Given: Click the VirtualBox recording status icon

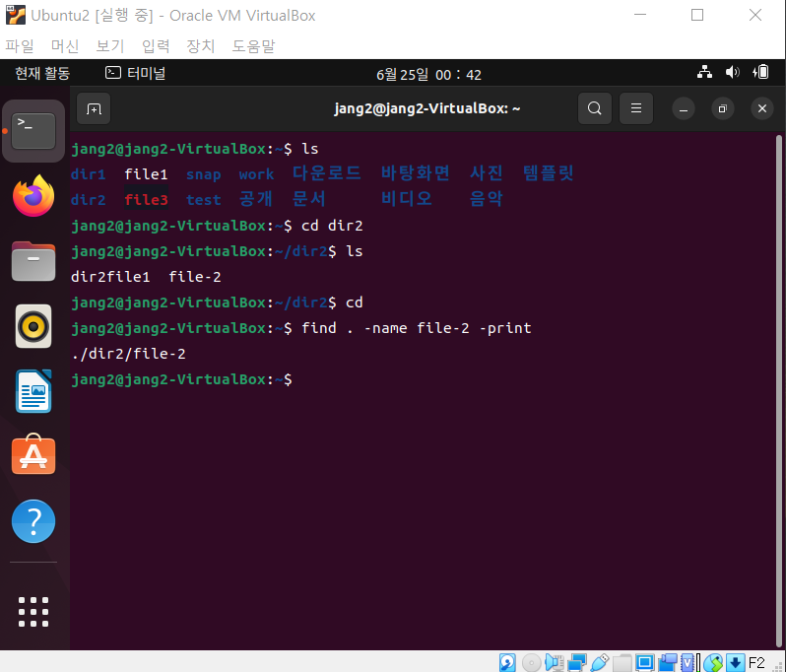Looking at the screenshot, I should (667, 662).
